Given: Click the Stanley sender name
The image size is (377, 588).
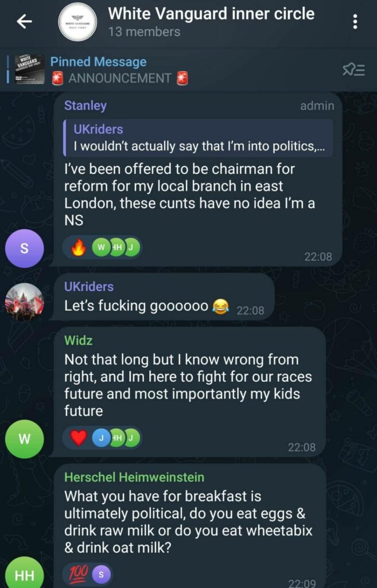Looking at the screenshot, I should click(x=85, y=105).
